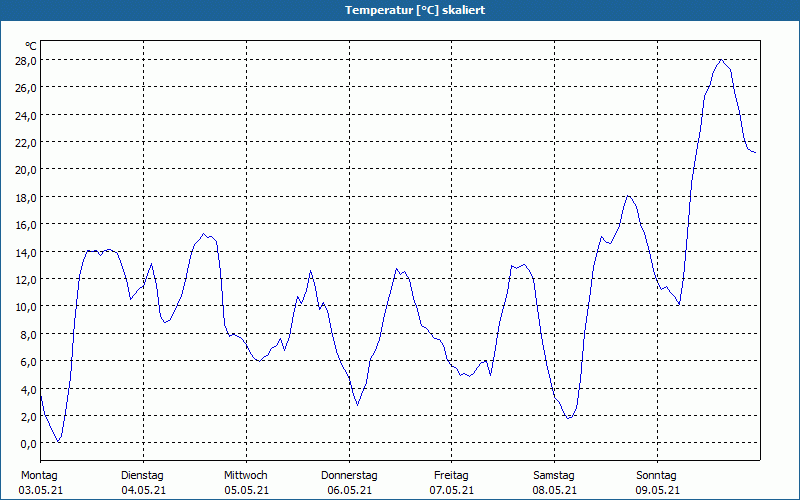Click the curve's lowest point near 0 degrees
Image resolution: width=800 pixels, height=500 pixels.
(x=60, y=441)
